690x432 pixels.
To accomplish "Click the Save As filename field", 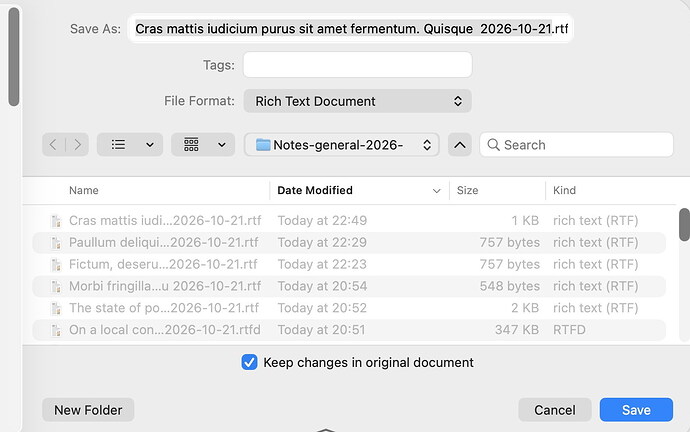I will point(351,29).
